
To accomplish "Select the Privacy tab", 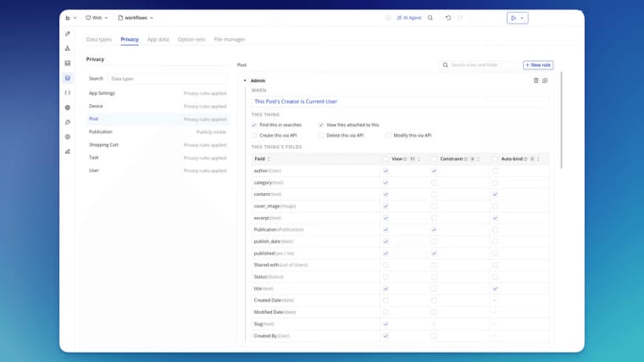I will tap(130, 40).
